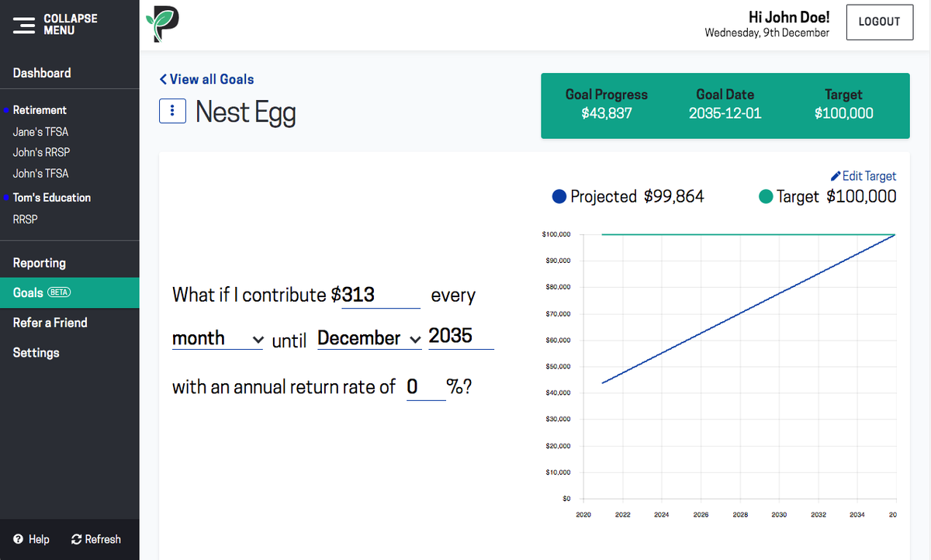Select Goals in the sidebar
This screenshot has height=560, width=931.
(x=70, y=293)
